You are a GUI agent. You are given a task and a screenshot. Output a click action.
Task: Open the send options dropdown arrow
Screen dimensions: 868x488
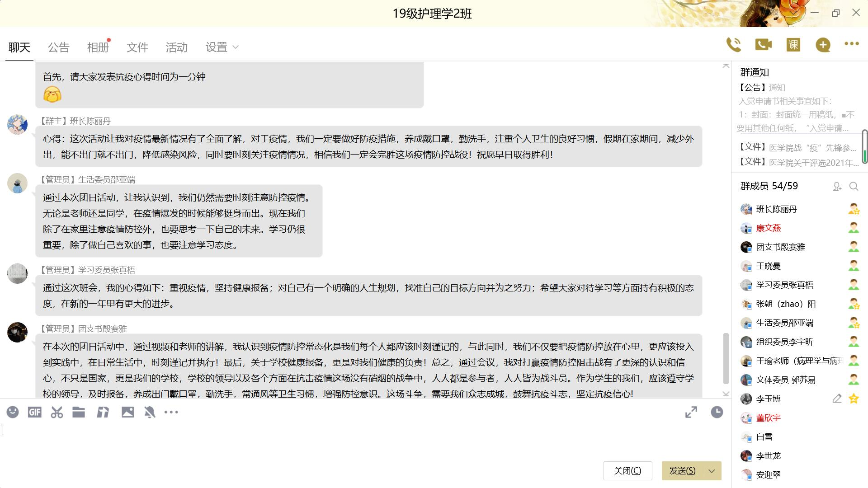click(712, 471)
